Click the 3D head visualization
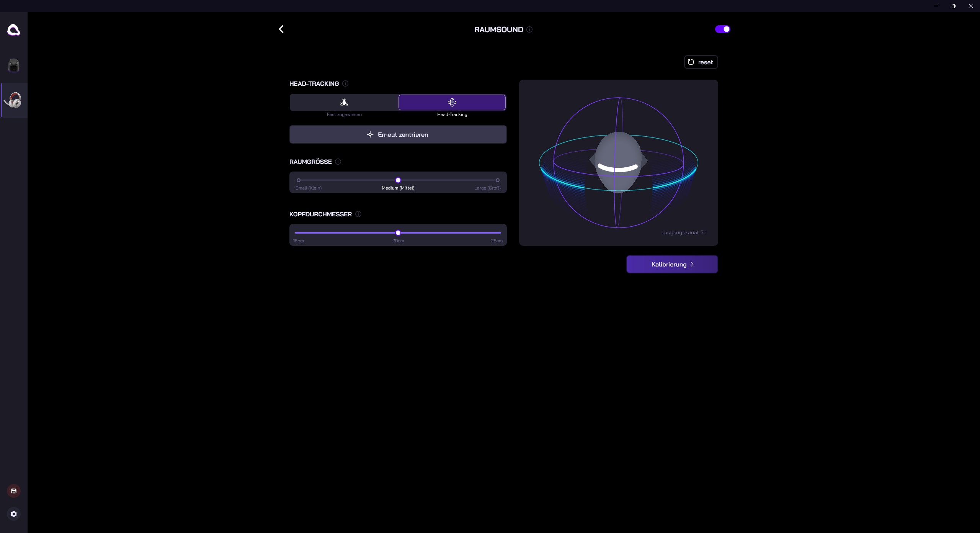The image size is (980, 533). [x=618, y=163]
